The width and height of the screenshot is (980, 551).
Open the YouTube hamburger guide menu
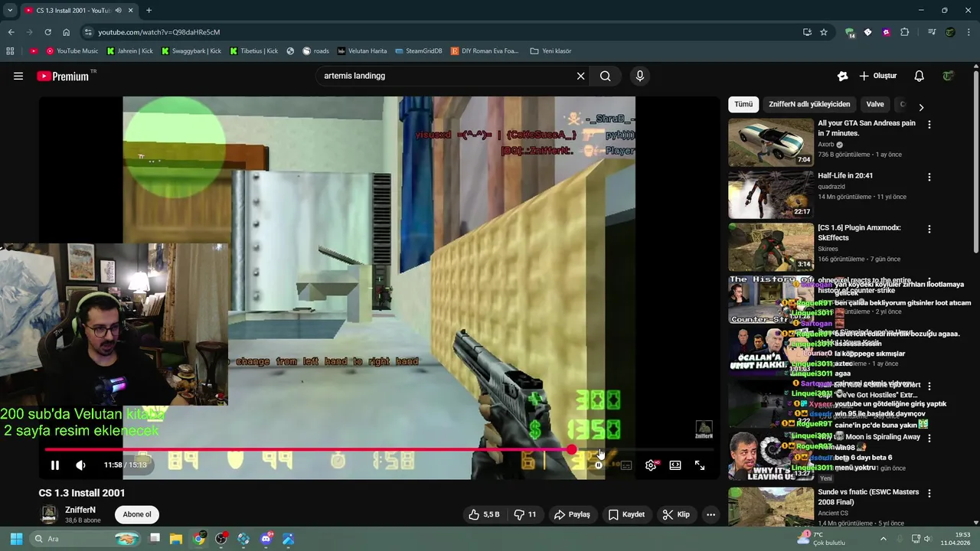coord(18,76)
